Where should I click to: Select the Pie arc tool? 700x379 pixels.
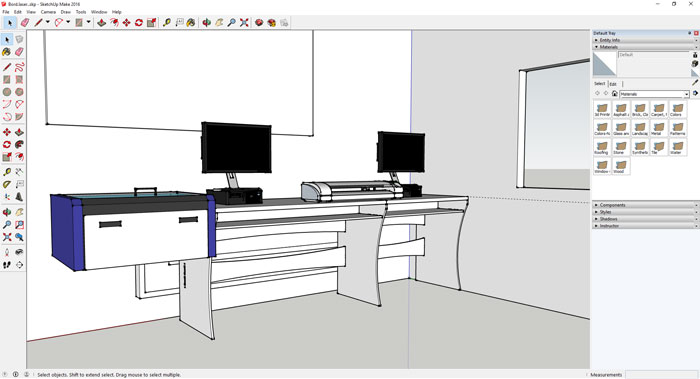coord(19,117)
